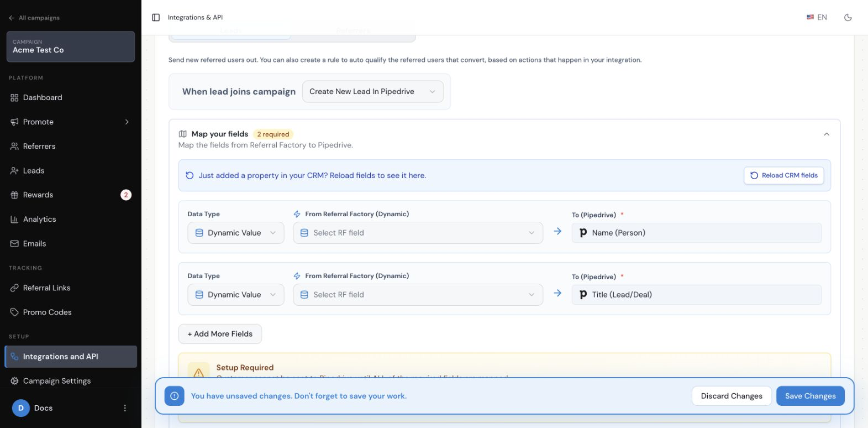Open the Docs user options menu
This screenshot has height=428, width=868.
point(125,408)
